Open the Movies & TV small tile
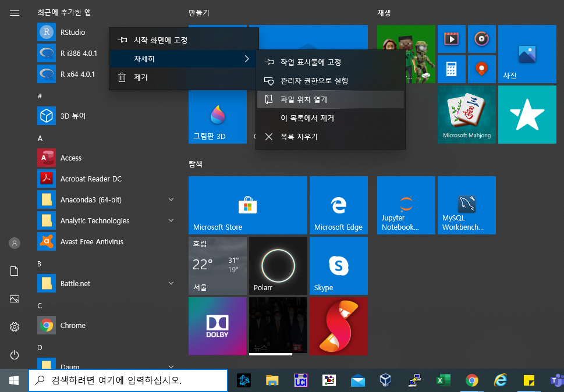The height and width of the screenshot is (392, 564). pyautogui.click(x=452, y=39)
